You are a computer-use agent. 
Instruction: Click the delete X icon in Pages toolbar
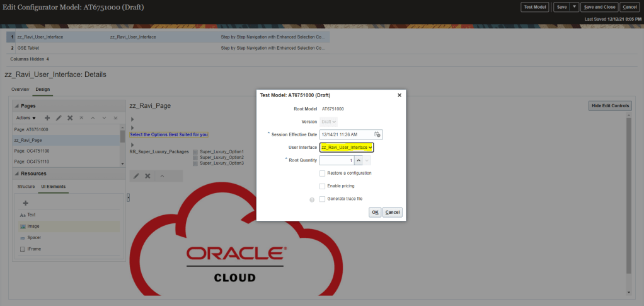pyautogui.click(x=70, y=118)
